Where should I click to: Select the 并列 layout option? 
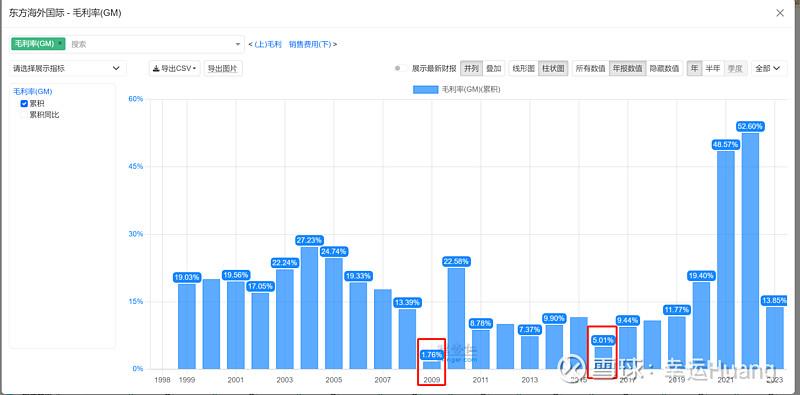471,68
